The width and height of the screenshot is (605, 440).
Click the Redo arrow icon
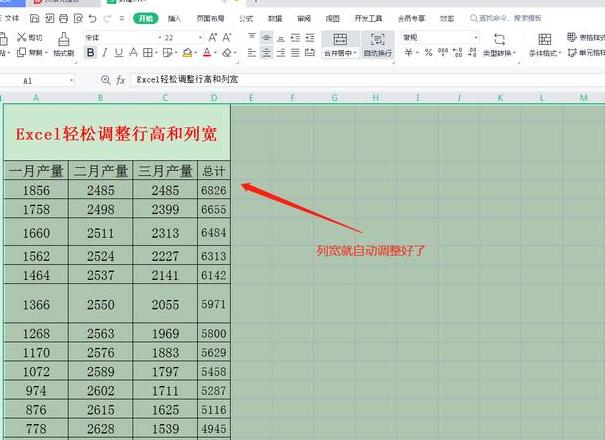(x=107, y=18)
